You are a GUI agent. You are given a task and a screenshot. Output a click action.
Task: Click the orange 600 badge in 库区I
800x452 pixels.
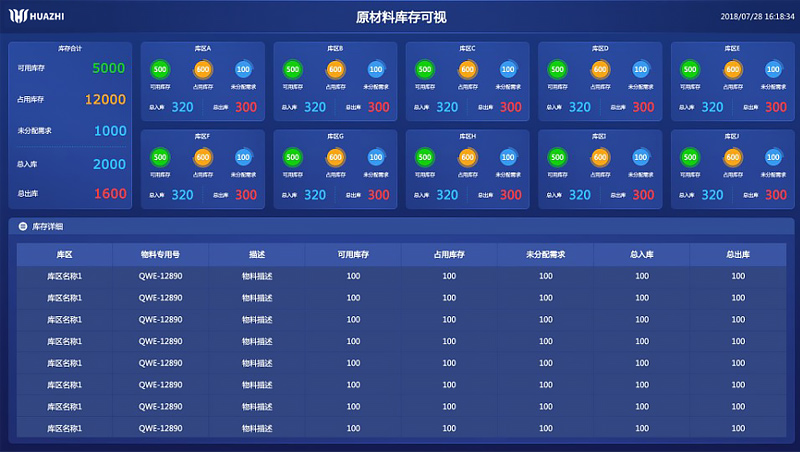coord(600,157)
